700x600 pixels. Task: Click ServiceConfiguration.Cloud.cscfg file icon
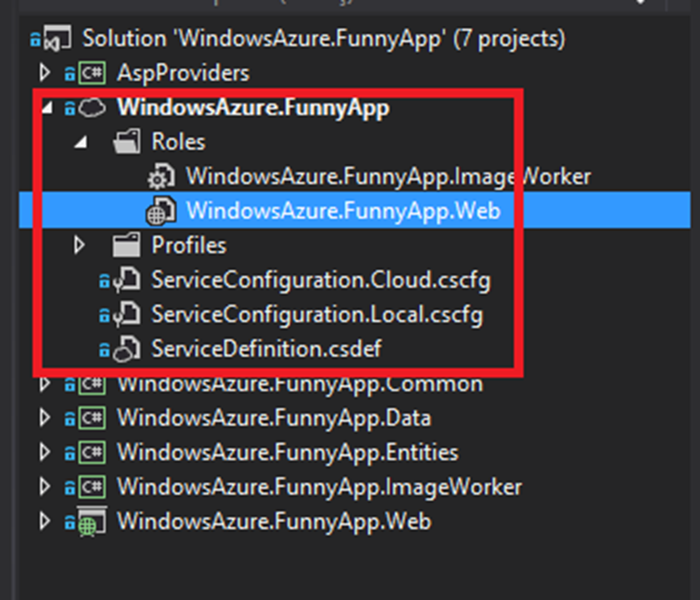pyautogui.click(x=127, y=279)
